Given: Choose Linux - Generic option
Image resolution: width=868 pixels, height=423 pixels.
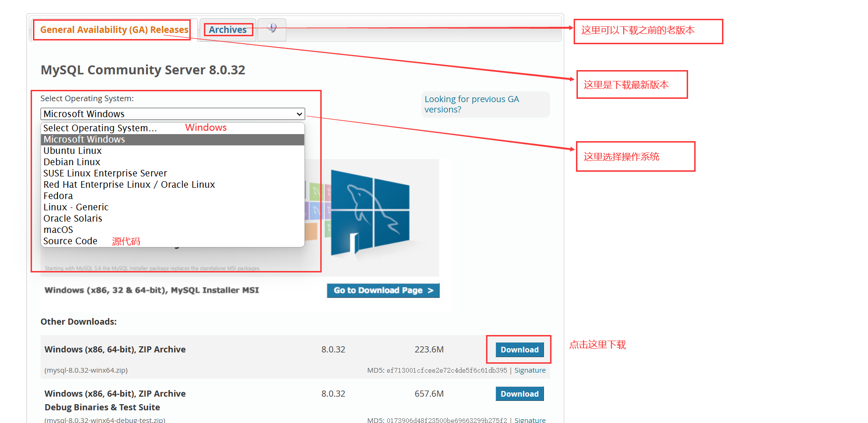Looking at the screenshot, I should (172, 207).
